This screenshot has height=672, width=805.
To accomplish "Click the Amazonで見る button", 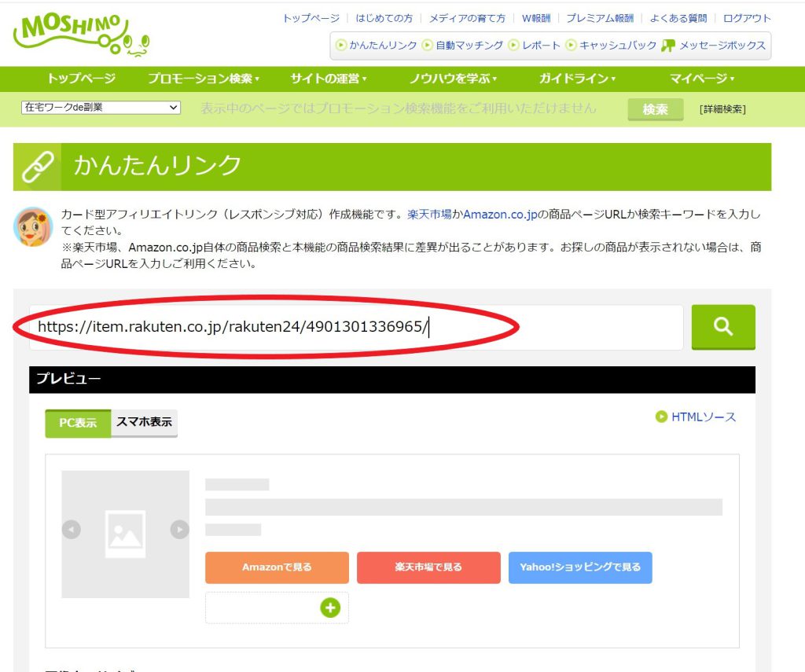I will (x=277, y=567).
